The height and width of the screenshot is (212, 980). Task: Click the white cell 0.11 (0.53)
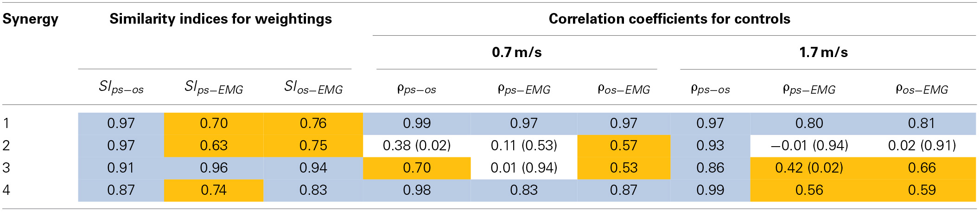tap(524, 146)
